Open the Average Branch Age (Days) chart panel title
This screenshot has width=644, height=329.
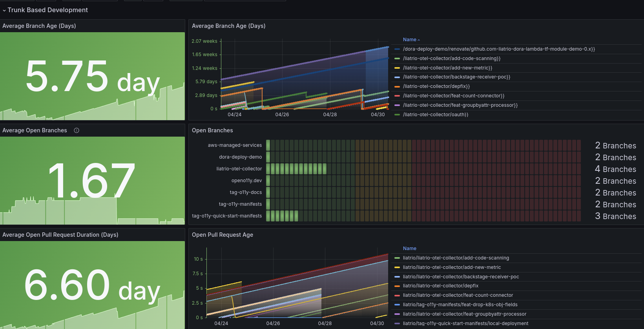point(229,26)
